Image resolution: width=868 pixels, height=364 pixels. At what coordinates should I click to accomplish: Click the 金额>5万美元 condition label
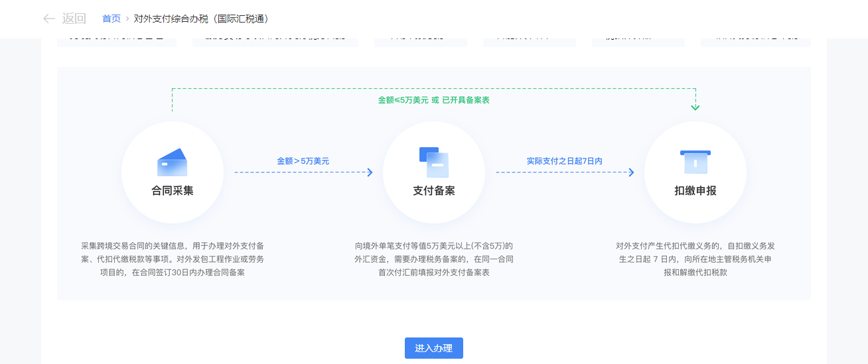pos(303,161)
